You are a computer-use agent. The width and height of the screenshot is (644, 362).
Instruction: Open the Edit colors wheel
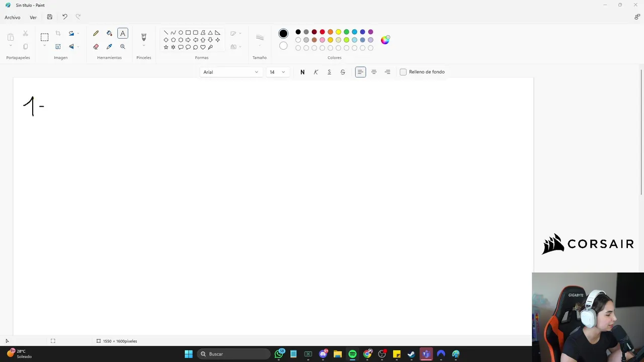385,40
